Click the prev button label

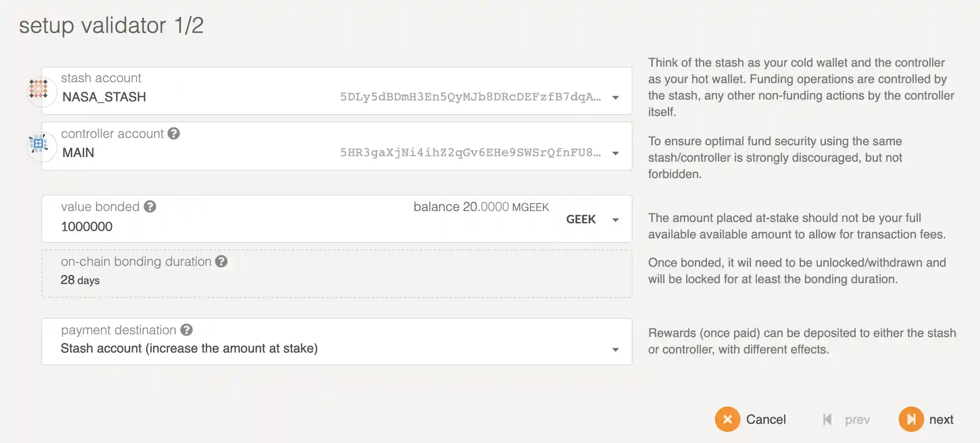coord(857,419)
